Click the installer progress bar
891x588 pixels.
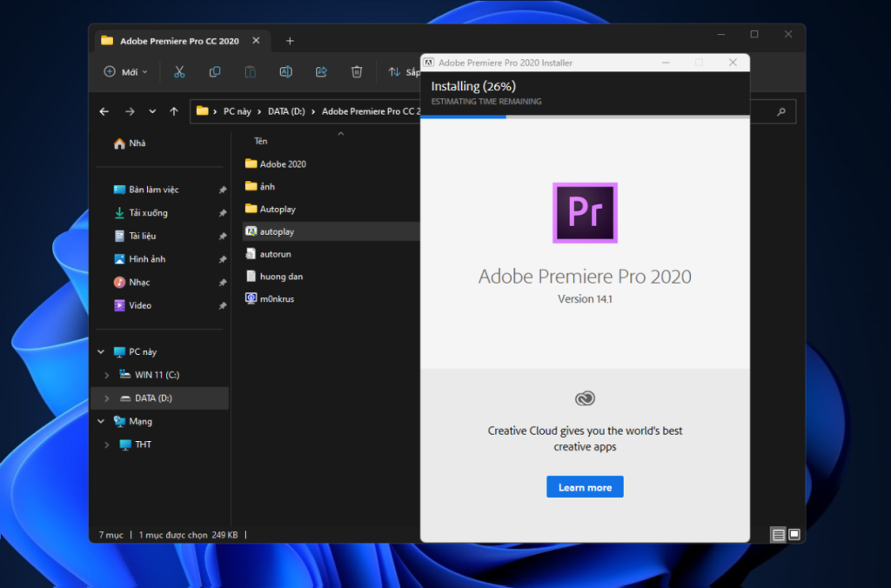point(585,117)
